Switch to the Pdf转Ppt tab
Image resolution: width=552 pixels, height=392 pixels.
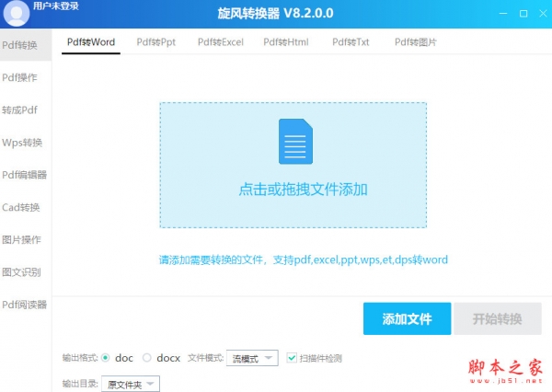156,42
